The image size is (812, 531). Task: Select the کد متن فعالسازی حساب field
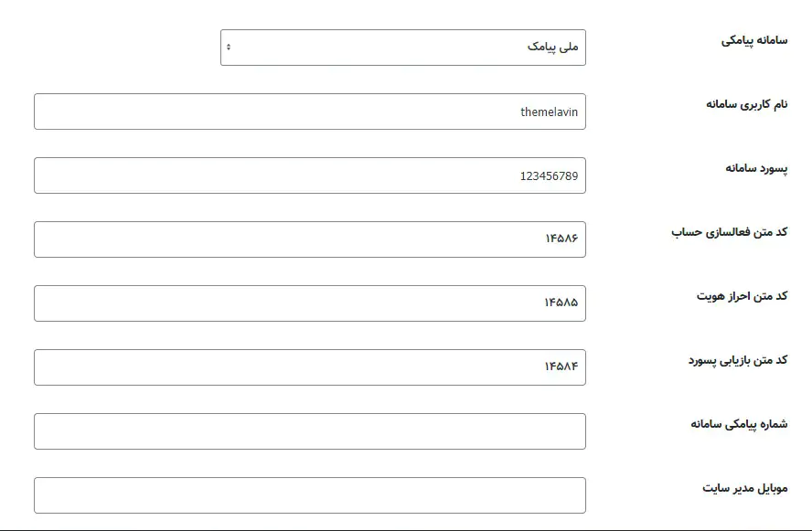click(x=309, y=239)
